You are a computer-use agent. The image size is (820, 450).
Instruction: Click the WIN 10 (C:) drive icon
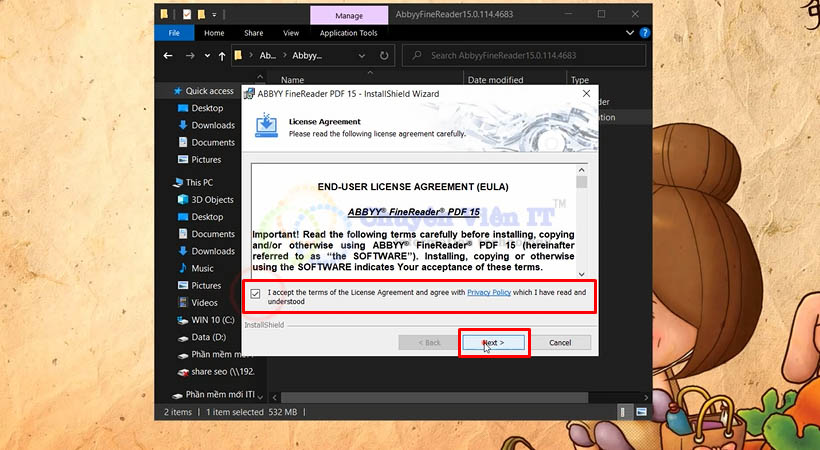coord(183,320)
